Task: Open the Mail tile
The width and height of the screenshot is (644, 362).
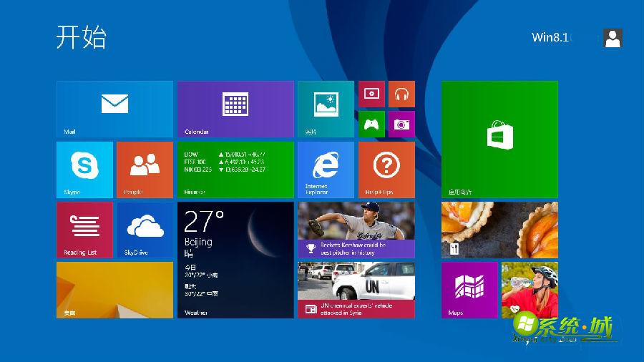Action: (114, 109)
